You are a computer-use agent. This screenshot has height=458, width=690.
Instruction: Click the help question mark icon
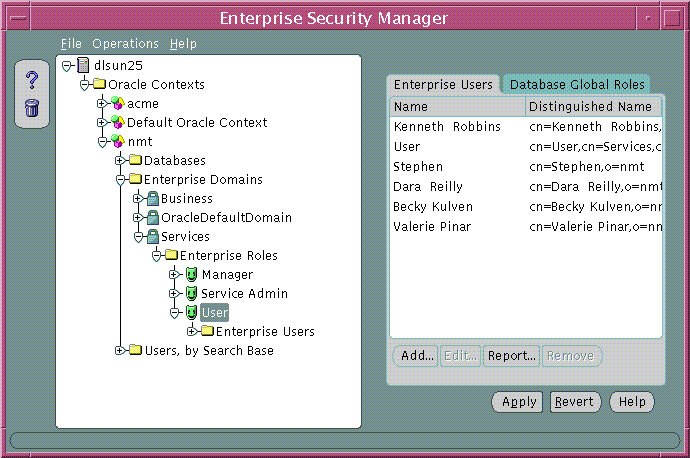[x=32, y=80]
